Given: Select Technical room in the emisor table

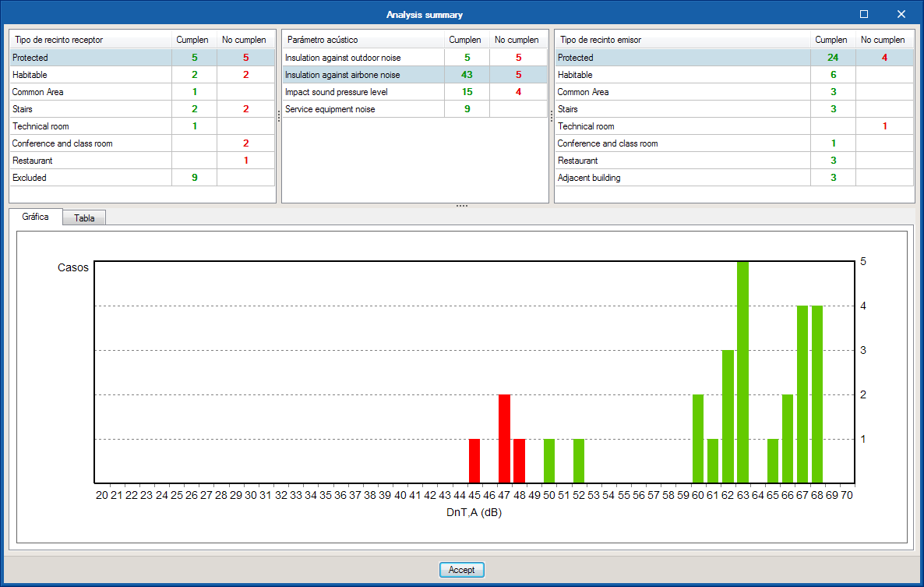Looking at the screenshot, I should [734, 126].
